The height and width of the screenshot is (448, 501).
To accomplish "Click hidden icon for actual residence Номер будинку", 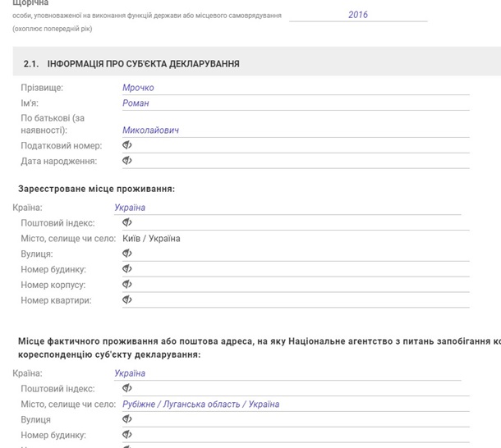I will [x=127, y=435].
